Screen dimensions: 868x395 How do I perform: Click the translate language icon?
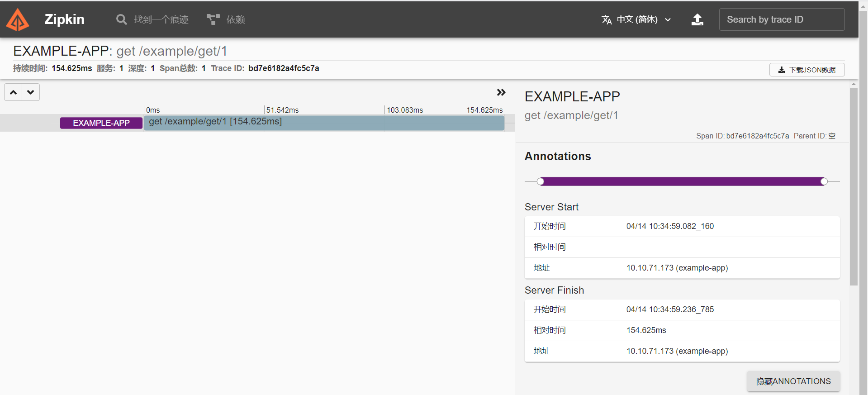(x=607, y=19)
